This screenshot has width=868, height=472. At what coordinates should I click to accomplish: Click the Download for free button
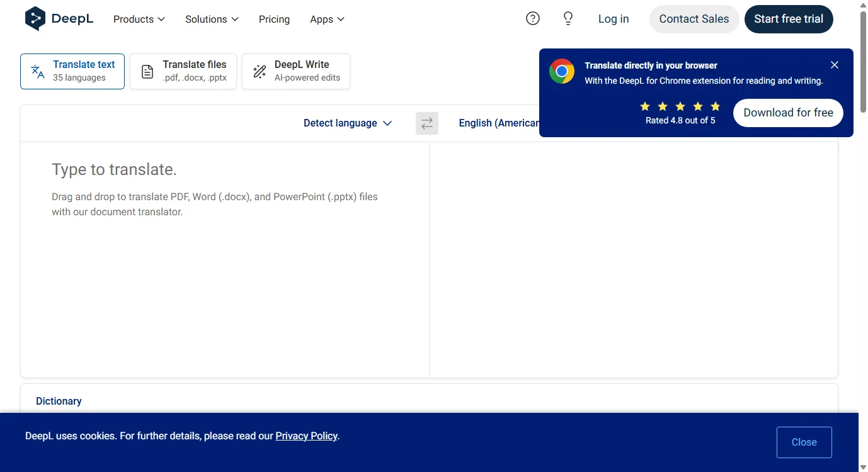click(x=788, y=113)
